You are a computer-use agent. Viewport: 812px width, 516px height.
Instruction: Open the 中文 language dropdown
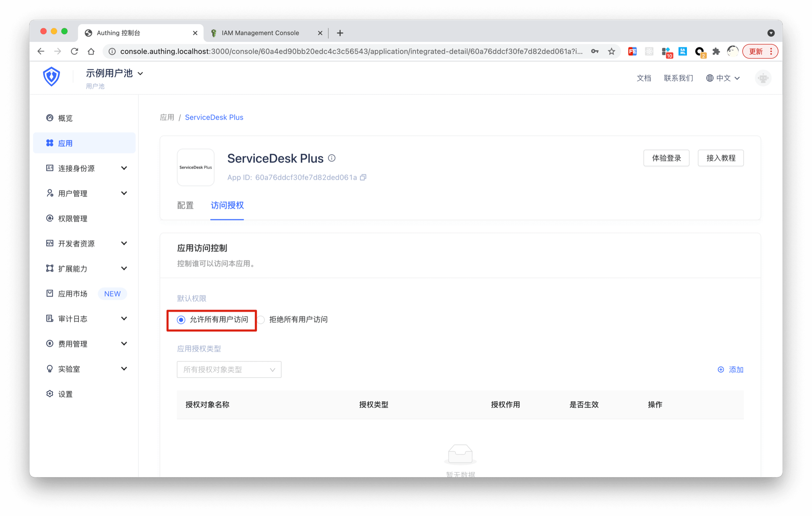(x=723, y=78)
